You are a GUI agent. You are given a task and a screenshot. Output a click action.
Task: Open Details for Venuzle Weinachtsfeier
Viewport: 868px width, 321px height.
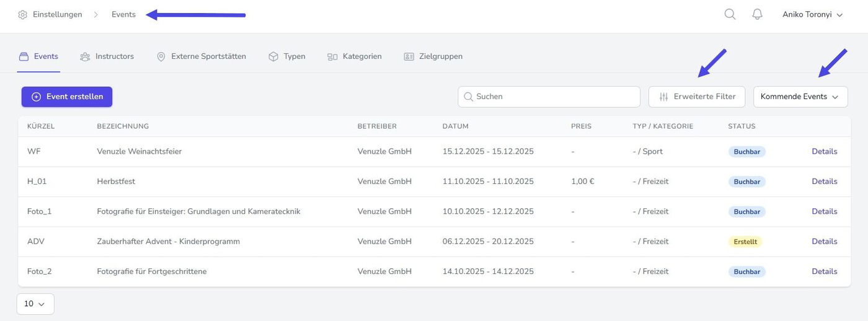[824, 151]
